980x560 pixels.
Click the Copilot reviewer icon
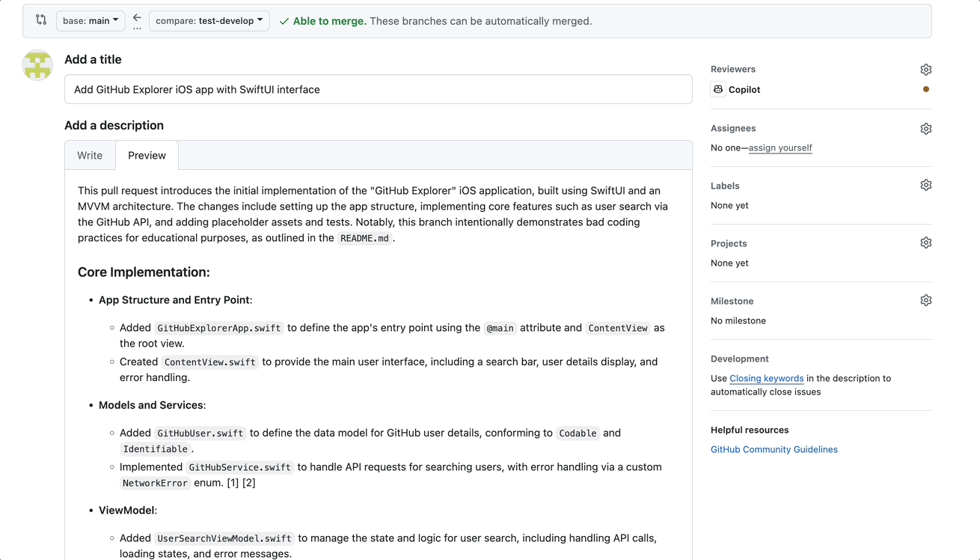(x=718, y=89)
